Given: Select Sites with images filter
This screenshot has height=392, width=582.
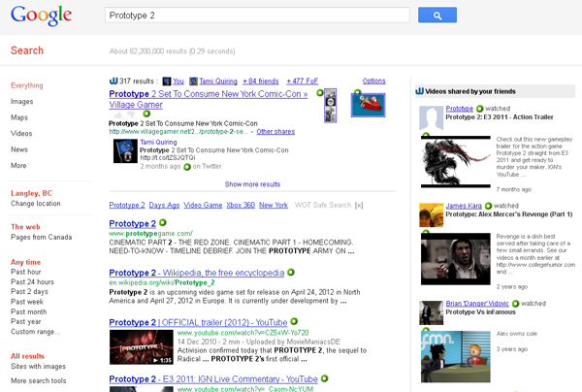Looking at the screenshot, I should (x=38, y=367).
